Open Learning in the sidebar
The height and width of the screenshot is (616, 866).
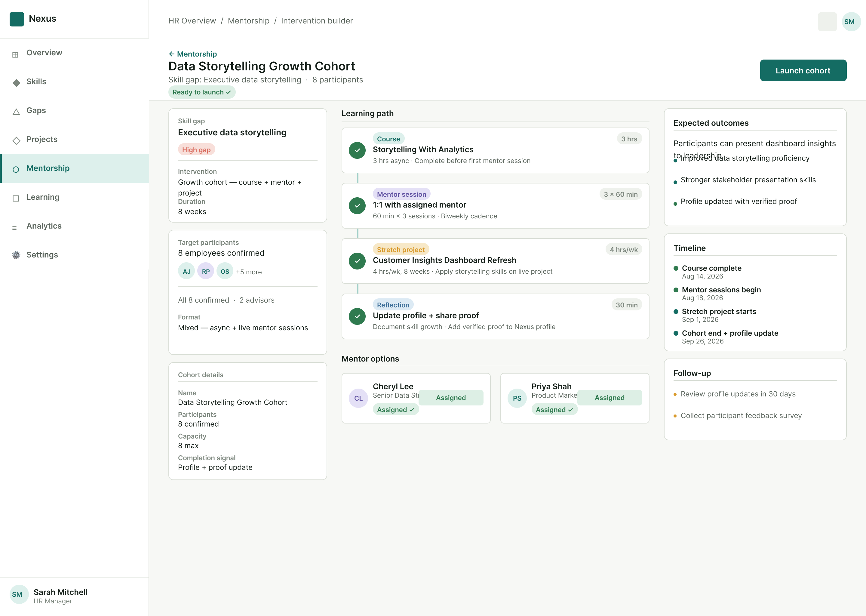75,197
